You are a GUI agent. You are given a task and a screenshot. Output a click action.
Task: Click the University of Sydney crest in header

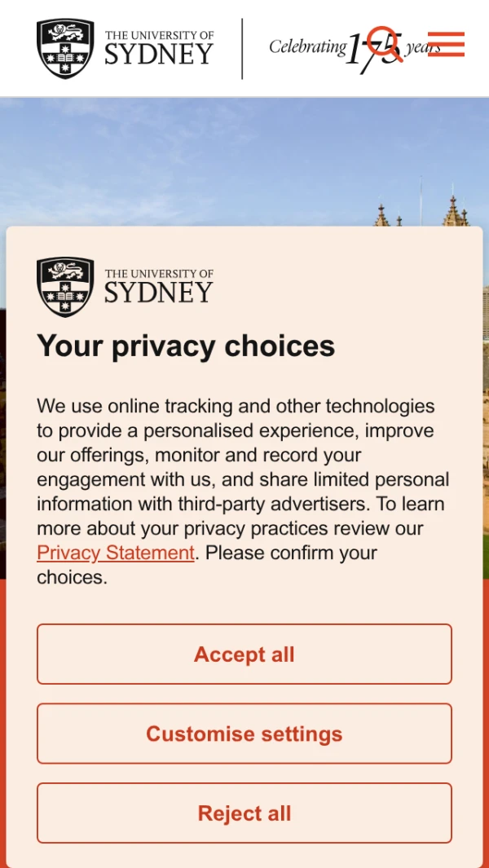point(65,49)
